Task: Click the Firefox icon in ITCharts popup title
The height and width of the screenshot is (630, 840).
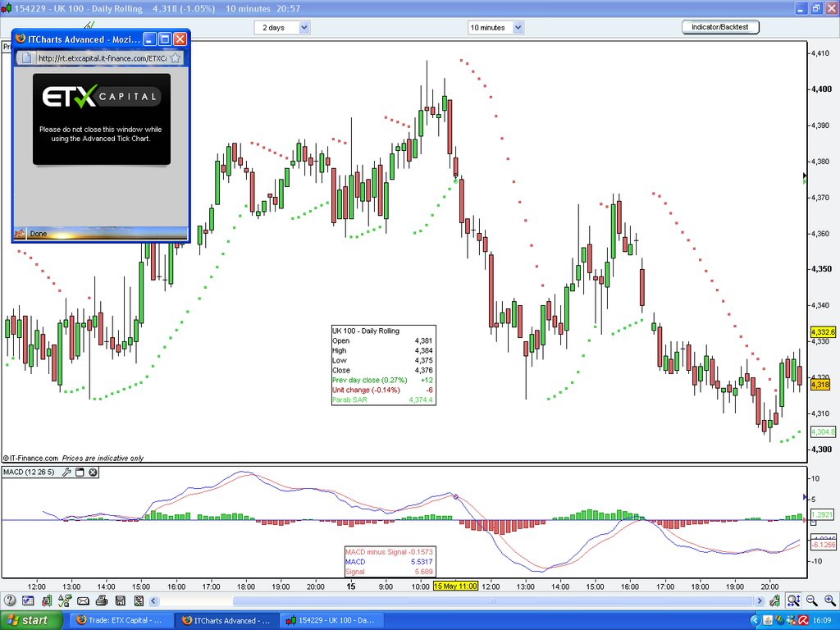Action: point(21,39)
